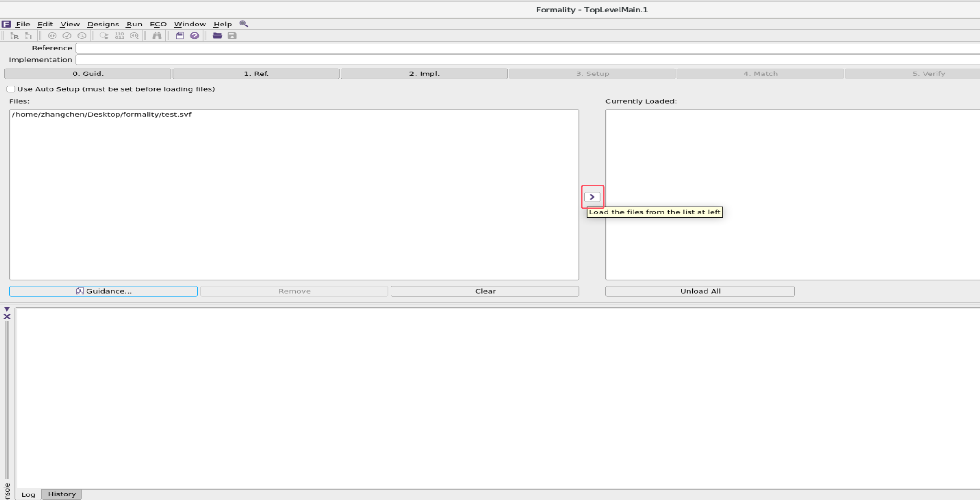Open the Designs menu

[103, 24]
